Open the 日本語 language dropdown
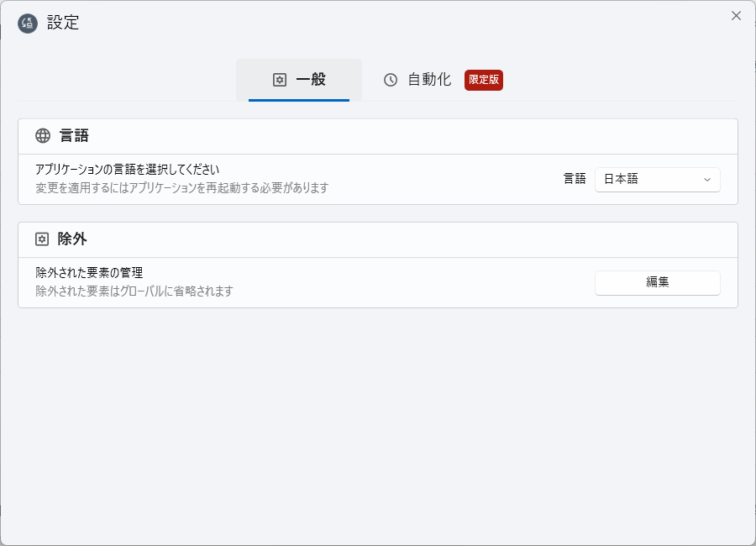The height and width of the screenshot is (546, 756). [x=657, y=179]
